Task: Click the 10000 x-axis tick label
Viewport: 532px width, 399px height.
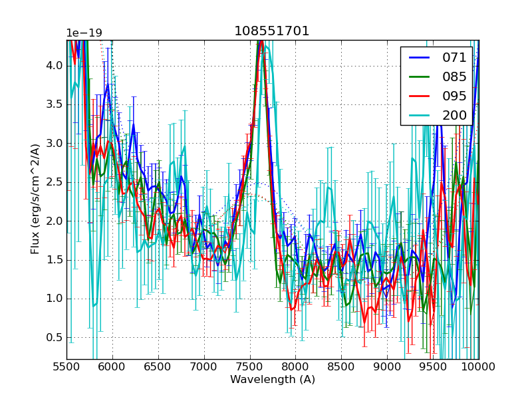Action: coord(478,366)
